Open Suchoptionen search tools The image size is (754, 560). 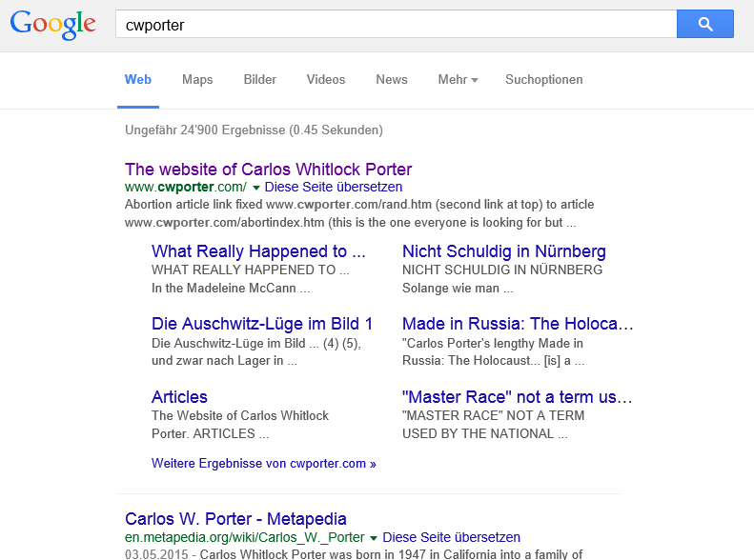(543, 80)
